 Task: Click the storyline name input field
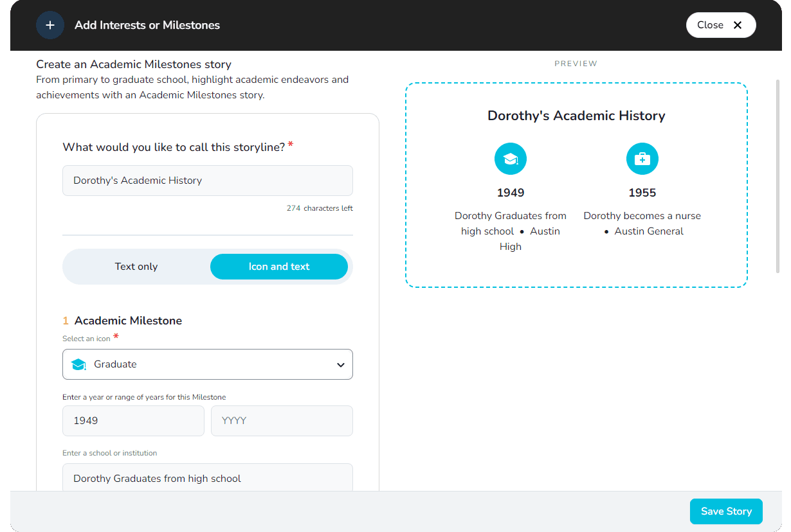pyautogui.click(x=207, y=181)
